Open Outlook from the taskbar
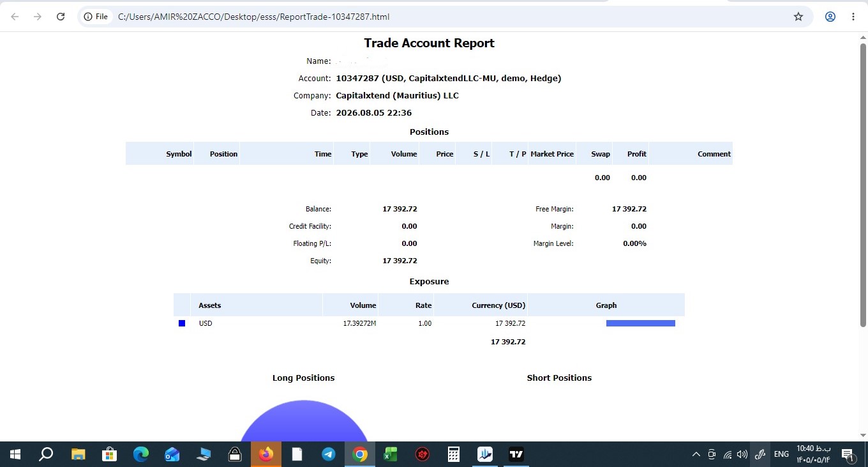 172,454
